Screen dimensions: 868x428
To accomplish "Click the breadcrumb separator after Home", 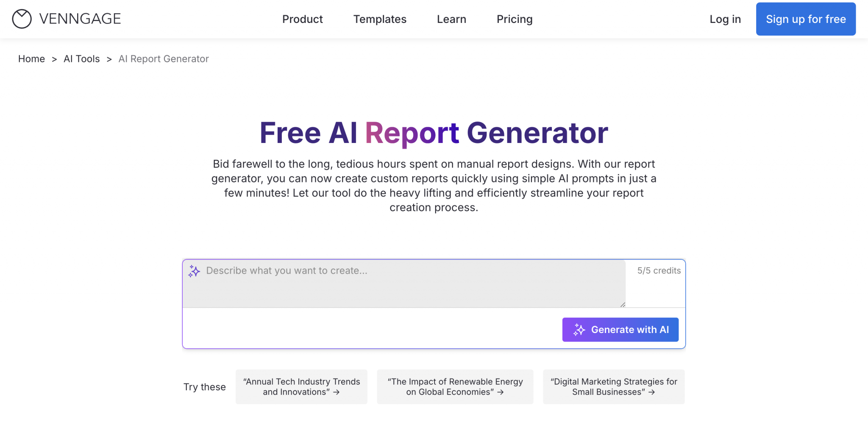I will coord(55,59).
